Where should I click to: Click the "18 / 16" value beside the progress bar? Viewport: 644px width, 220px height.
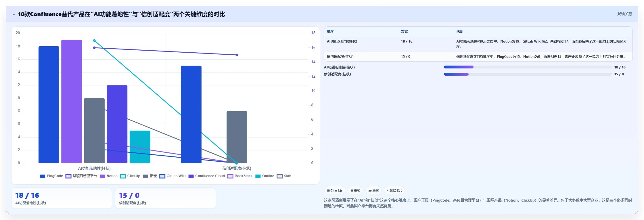point(620,67)
